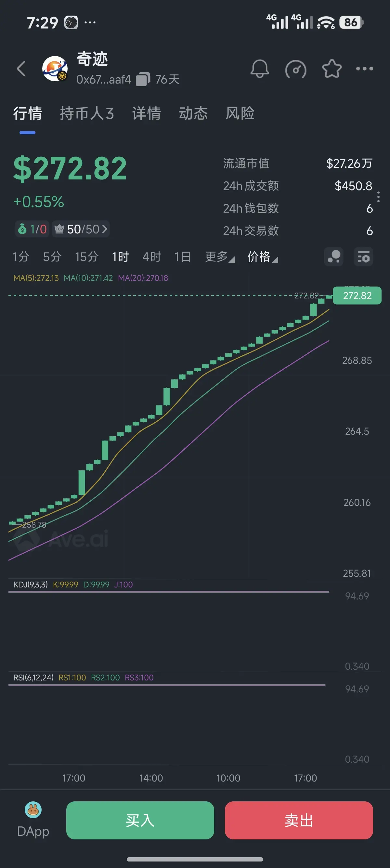Tap the back arrow icon

click(x=21, y=69)
